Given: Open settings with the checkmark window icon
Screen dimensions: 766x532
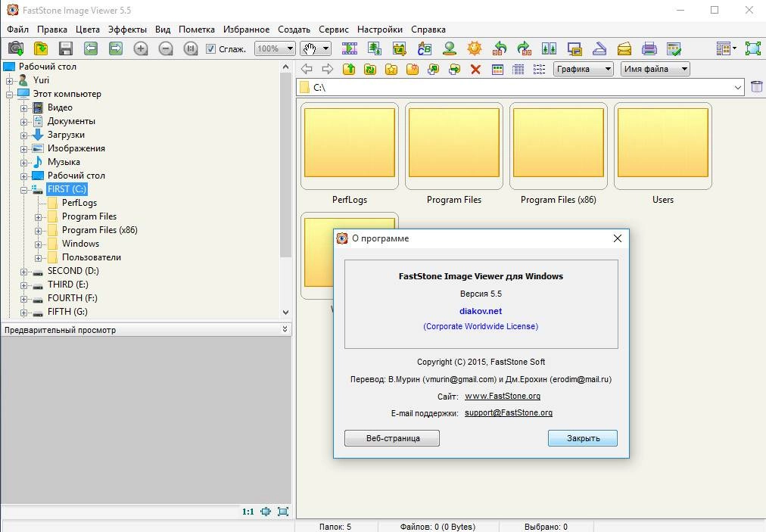Looking at the screenshot, I should [674, 48].
